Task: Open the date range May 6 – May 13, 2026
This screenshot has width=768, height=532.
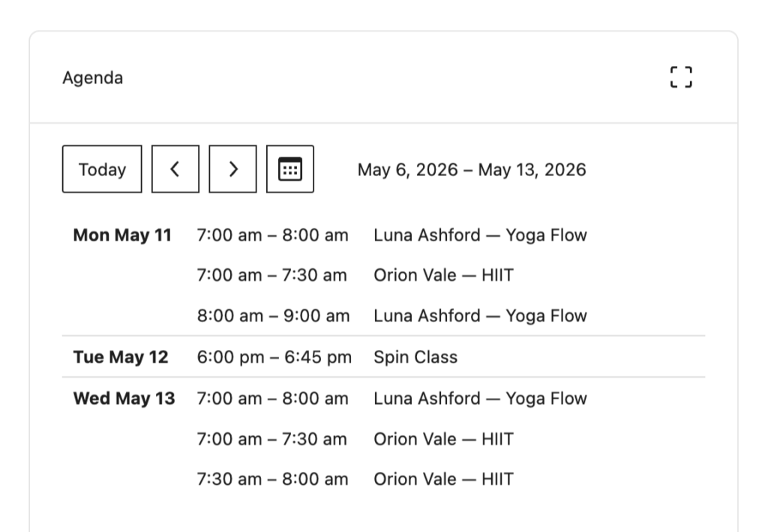Action: click(472, 169)
